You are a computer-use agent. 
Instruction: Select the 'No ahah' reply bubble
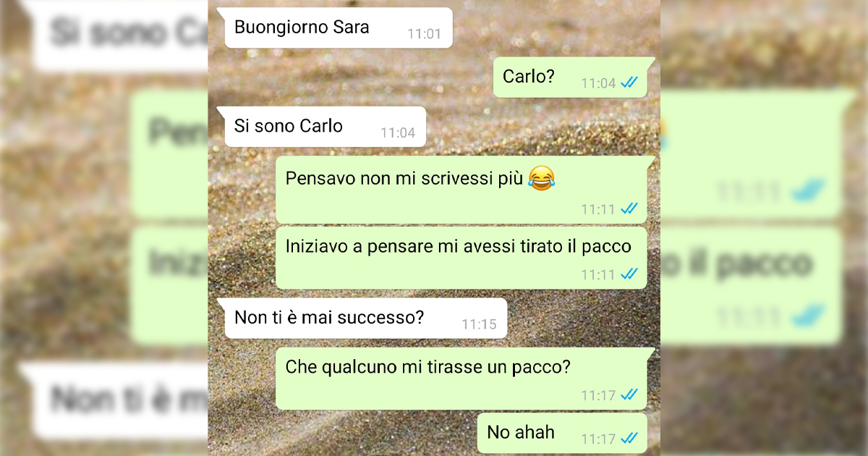562,433
